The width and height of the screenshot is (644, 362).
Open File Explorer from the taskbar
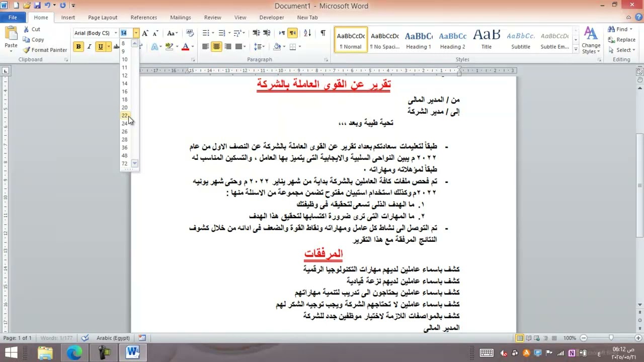pyautogui.click(x=45, y=352)
